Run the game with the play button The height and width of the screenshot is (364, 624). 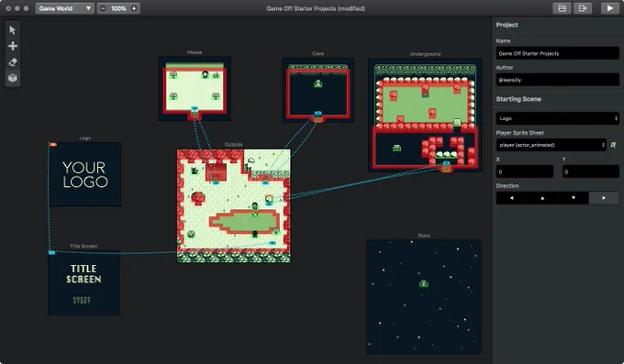point(609,8)
